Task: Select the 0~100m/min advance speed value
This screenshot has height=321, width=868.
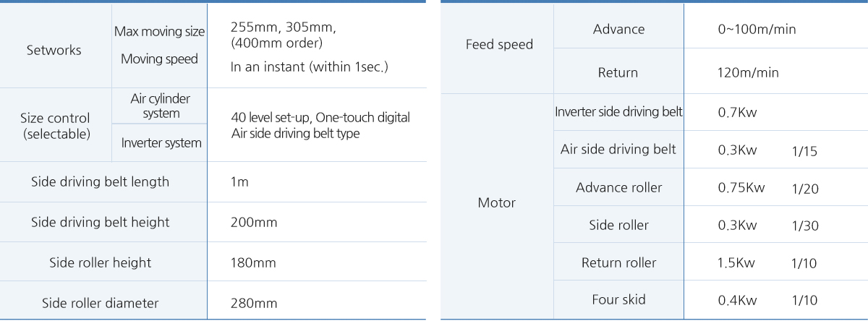Action: point(757,30)
